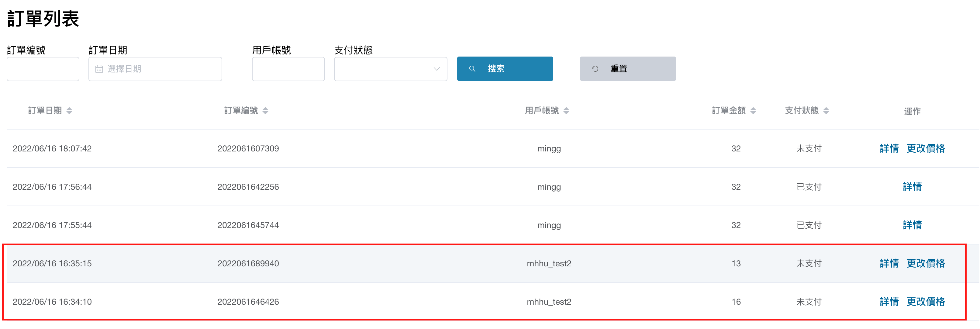The image size is (980, 329).
Task: Click 更改價格 for order 2022061607309
Action: [926, 149]
